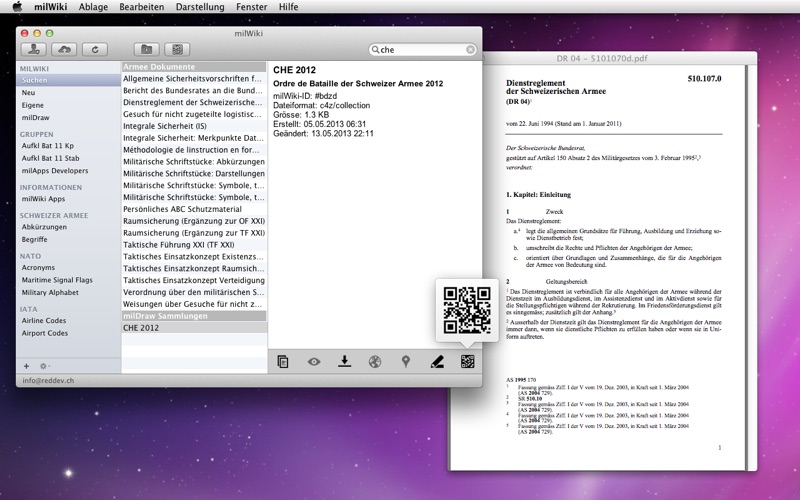This screenshot has height=500, width=800.
Task: Click the pencil edit icon
Action: (437, 362)
